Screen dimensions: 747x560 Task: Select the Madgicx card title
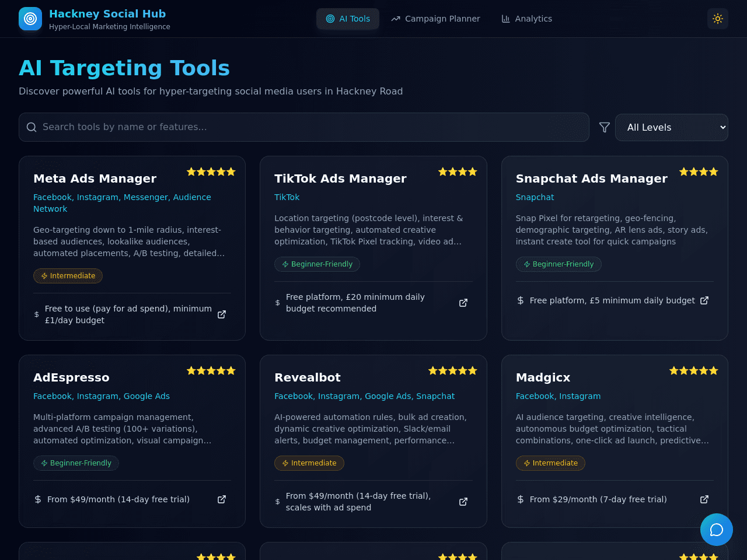pyautogui.click(x=543, y=377)
